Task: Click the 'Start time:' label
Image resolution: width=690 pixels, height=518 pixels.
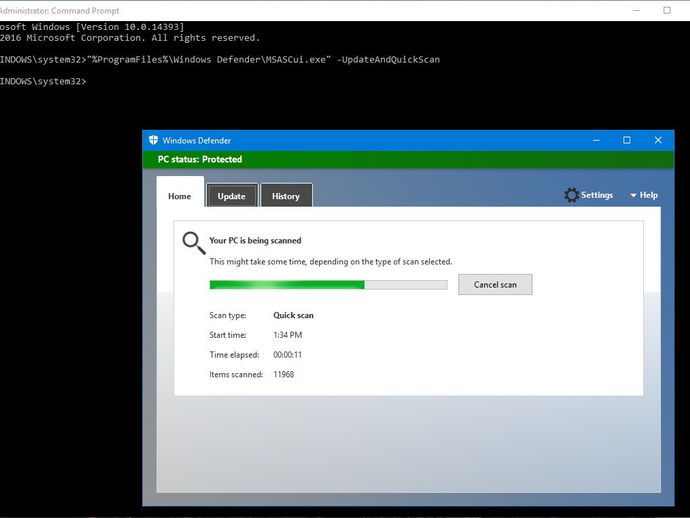Action: tap(228, 335)
